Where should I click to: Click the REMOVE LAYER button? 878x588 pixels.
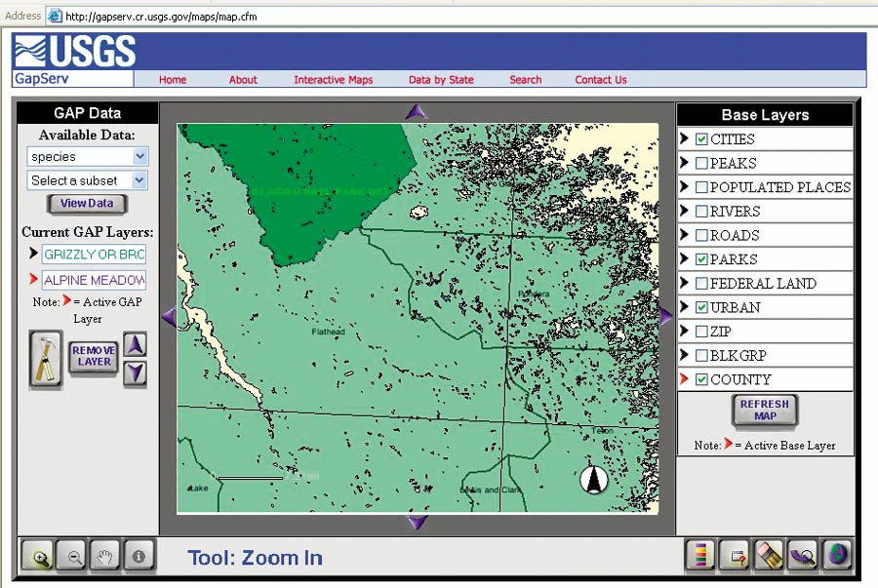[94, 356]
